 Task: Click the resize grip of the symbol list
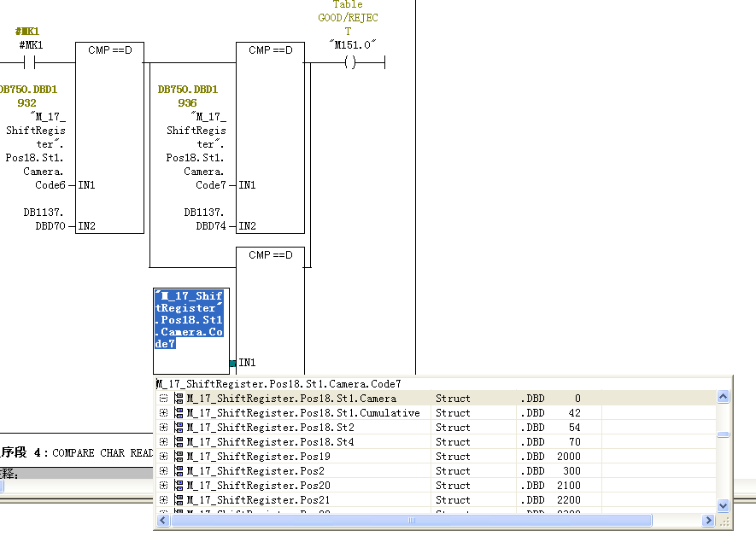724,522
